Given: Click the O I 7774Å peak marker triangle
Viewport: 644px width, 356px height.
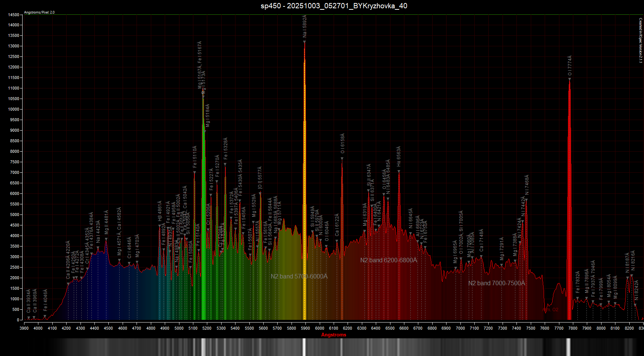Looking at the screenshot, I should pyautogui.click(x=570, y=79).
